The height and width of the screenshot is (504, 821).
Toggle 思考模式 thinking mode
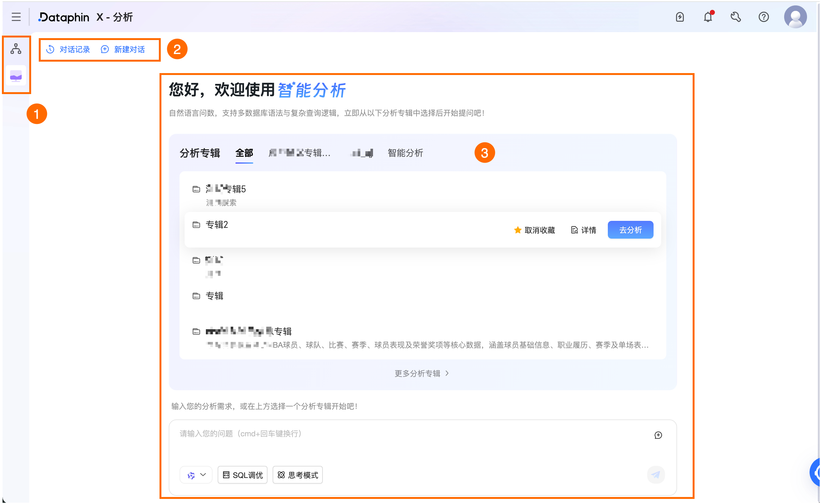coord(297,475)
